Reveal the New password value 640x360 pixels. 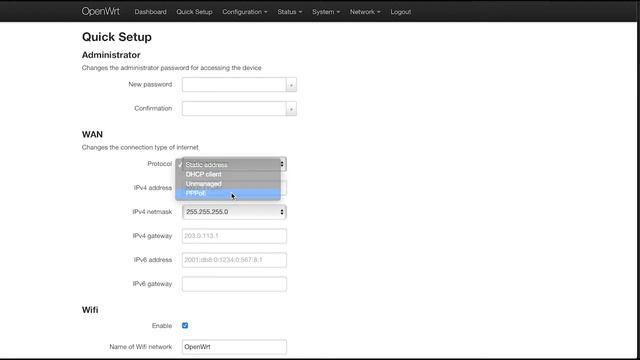click(x=291, y=85)
